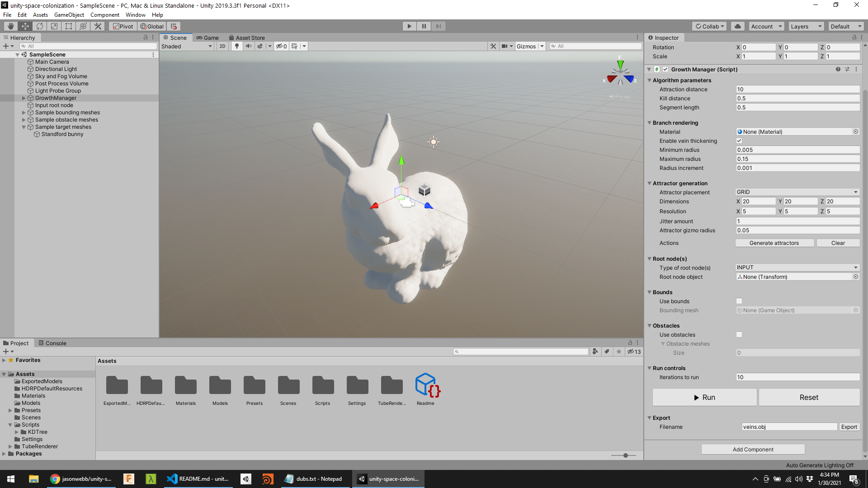
Task: Select the Hand tool
Action: (11, 26)
